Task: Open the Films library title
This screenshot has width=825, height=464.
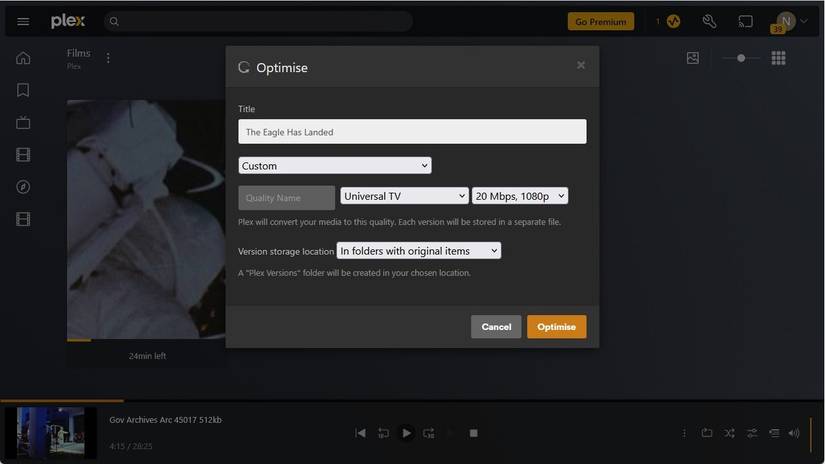Action: [78, 53]
